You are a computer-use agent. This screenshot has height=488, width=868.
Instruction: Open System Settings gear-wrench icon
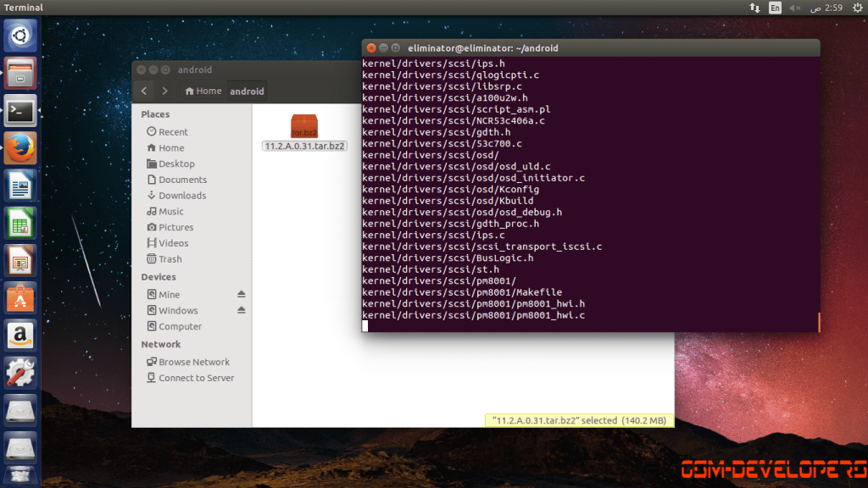click(x=20, y=372)
